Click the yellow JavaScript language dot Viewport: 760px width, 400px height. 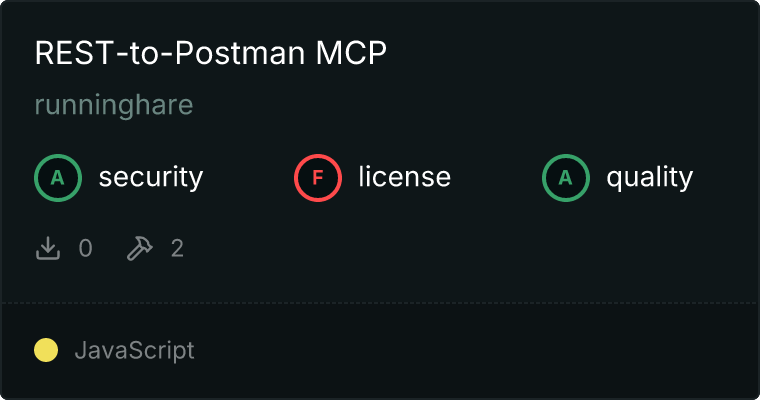tap(46, 350)
